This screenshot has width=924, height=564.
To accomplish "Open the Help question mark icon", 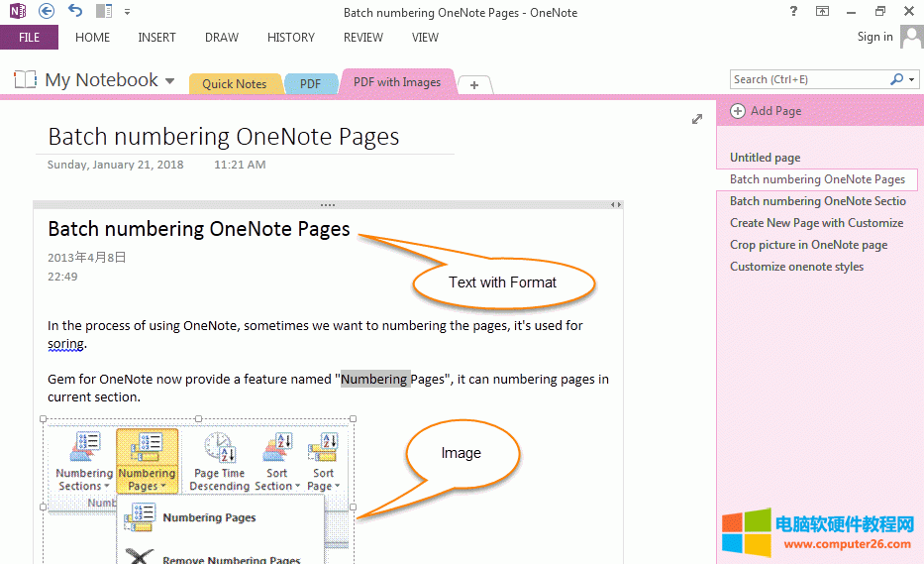I will [794, 12].
